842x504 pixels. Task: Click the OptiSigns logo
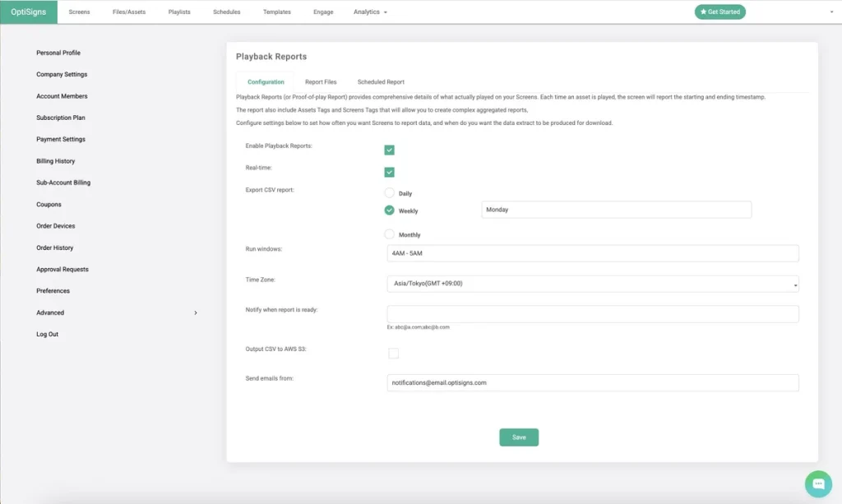[29, 12]
